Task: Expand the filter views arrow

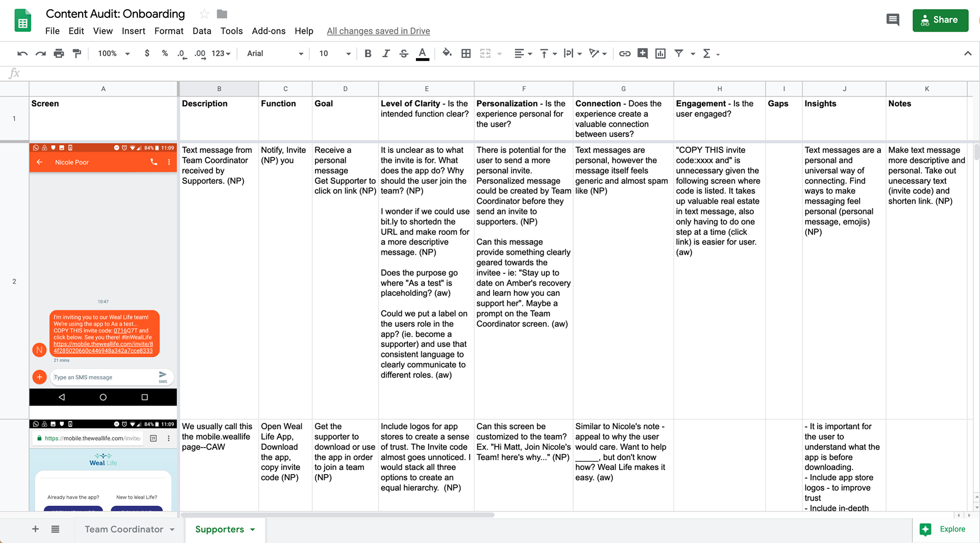Action: click(x=693, y=54)
